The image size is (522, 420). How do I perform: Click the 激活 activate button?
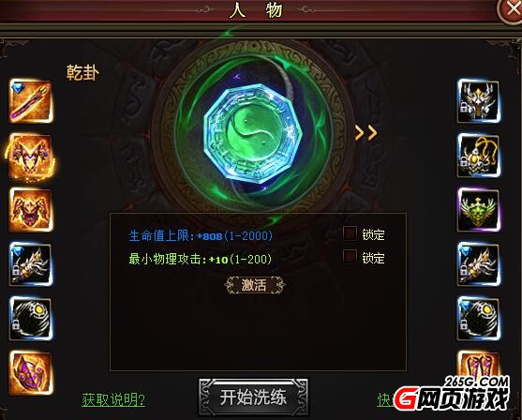point(254,285)
